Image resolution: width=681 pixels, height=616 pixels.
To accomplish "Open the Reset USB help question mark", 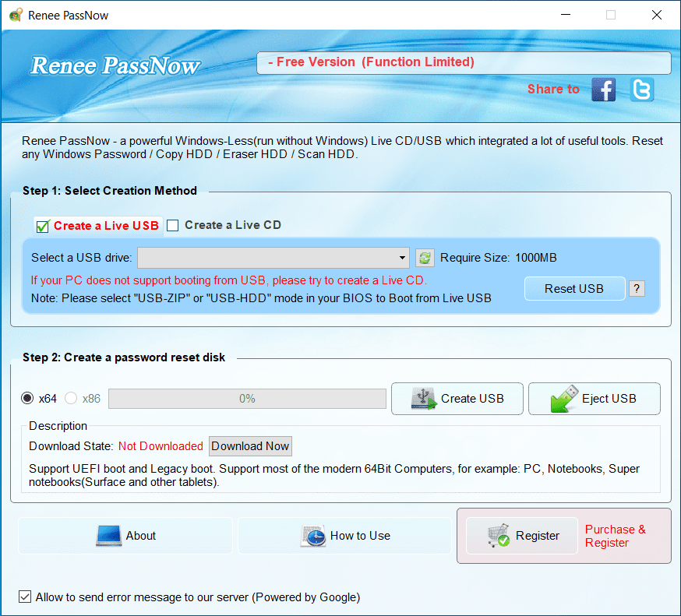I will click(x=637, y=289).
